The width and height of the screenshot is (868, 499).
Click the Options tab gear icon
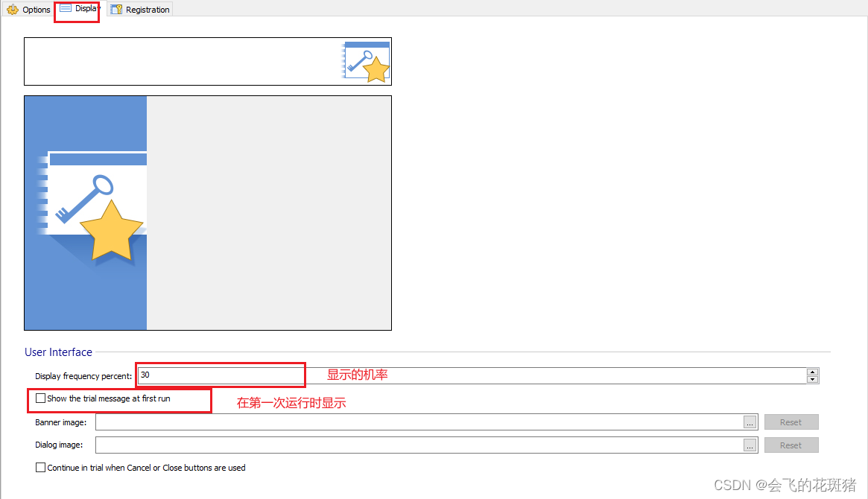click(12, 10)
